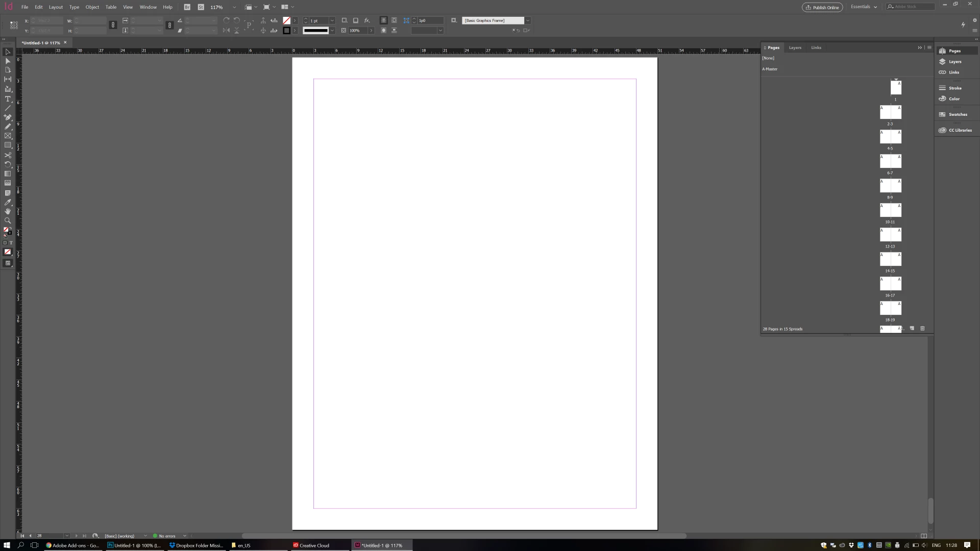Select the Direct Selection tool
Screen dimensions: 980x551
(x=8, y=61)
